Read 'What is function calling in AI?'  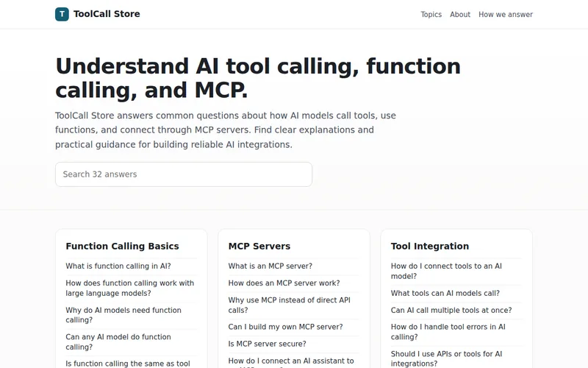coord(118,266)
